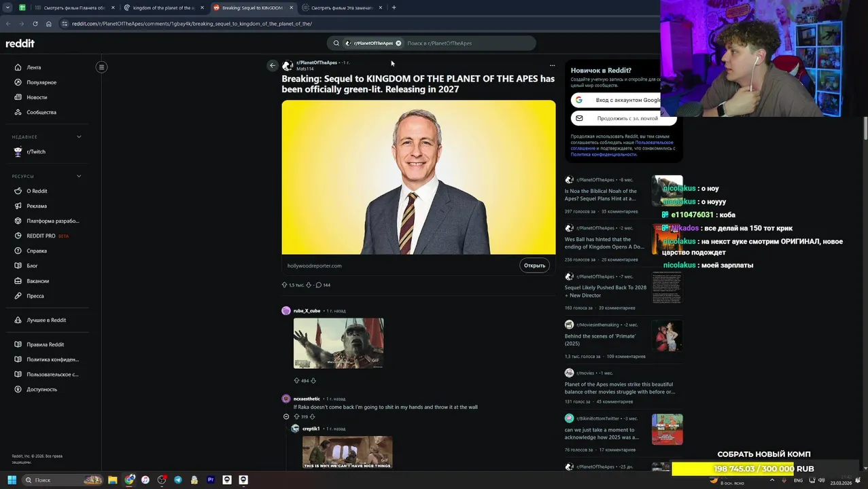Click the Блог sidebar icon
The height and width of the screenshot is (489, 868).
(18, 266)
